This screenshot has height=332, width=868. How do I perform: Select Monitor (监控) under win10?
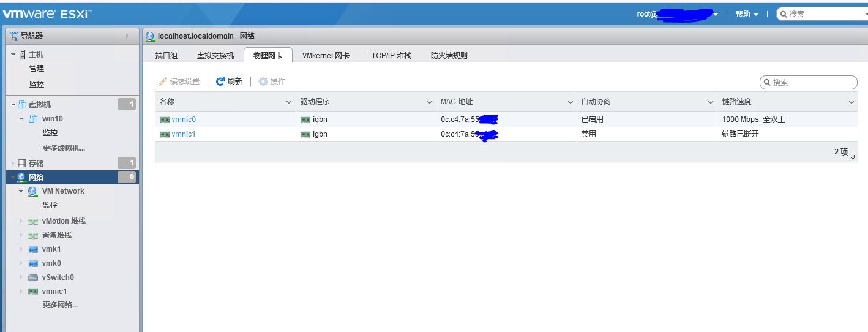(50, 133)
